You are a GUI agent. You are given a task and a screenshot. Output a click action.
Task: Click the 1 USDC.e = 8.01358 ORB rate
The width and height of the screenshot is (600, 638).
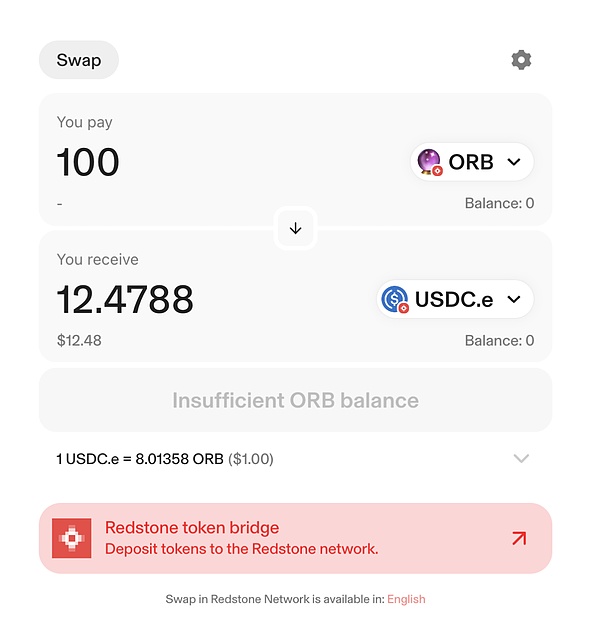pyautogui.click(x=140, y=459)
